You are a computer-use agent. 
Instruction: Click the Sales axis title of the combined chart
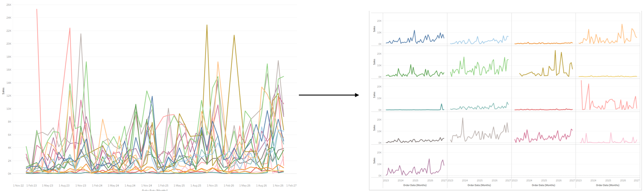click(x=3, y=92)
